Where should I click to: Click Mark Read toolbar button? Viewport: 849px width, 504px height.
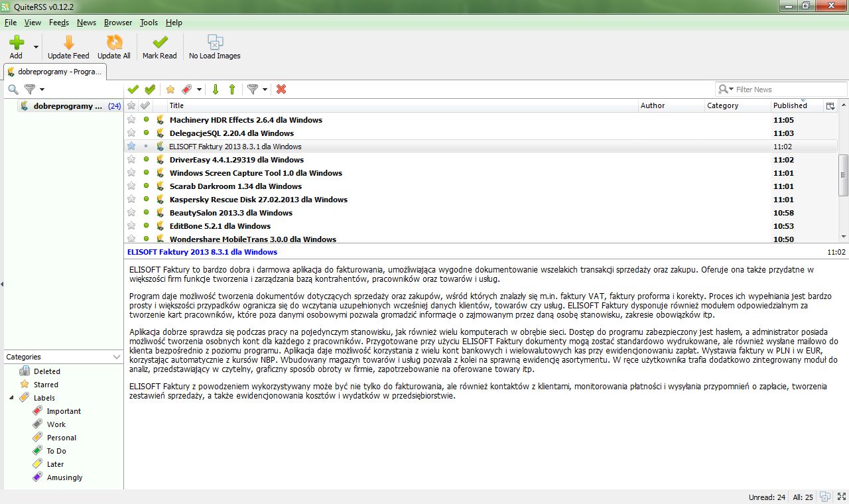(x=160, y=47)
